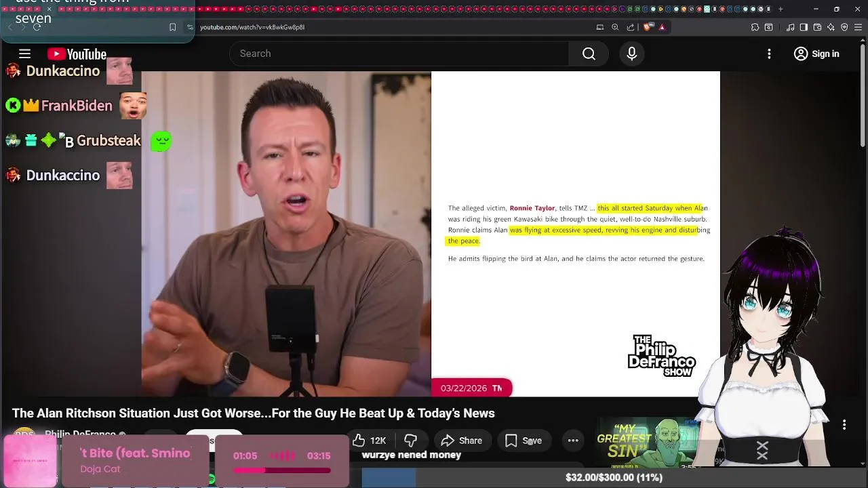Open the Brave Wallet icon
Screen dimensions: 868x488
pos(817,27)
